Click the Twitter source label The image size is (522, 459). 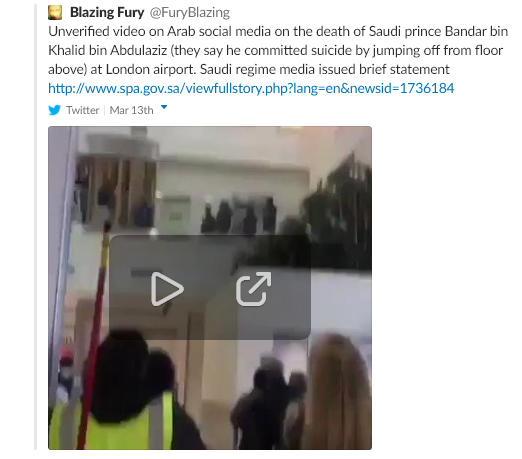83,110
